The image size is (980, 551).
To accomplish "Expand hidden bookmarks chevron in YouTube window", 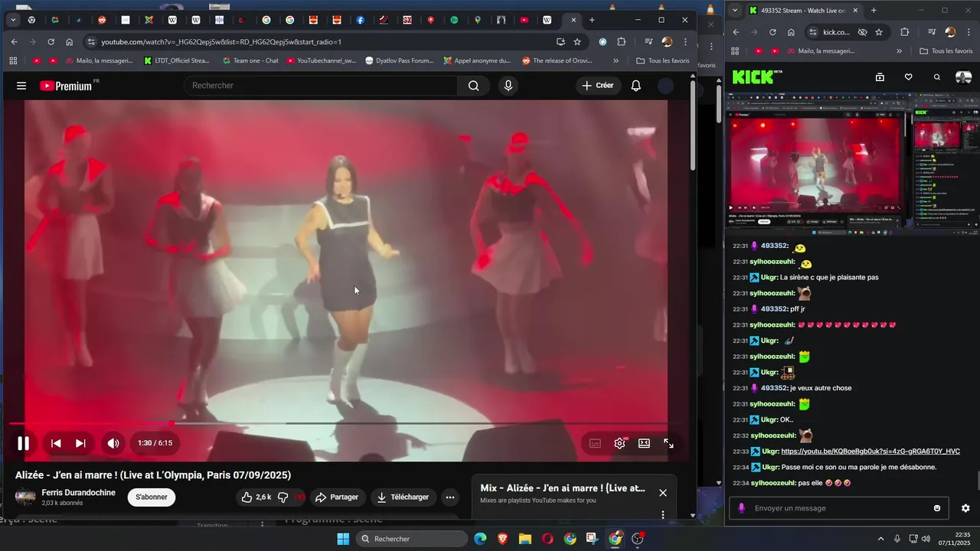I will 616,60.
